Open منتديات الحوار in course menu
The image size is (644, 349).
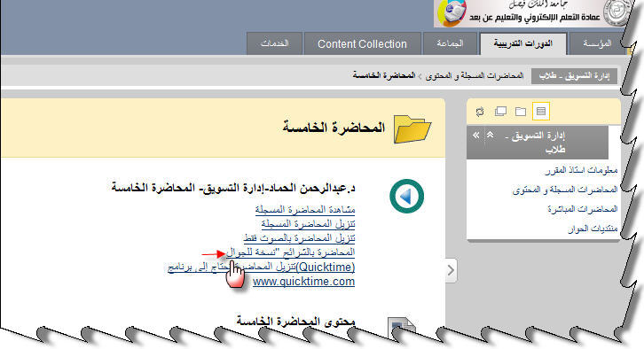pyautogui.click(x=593, y=229)
